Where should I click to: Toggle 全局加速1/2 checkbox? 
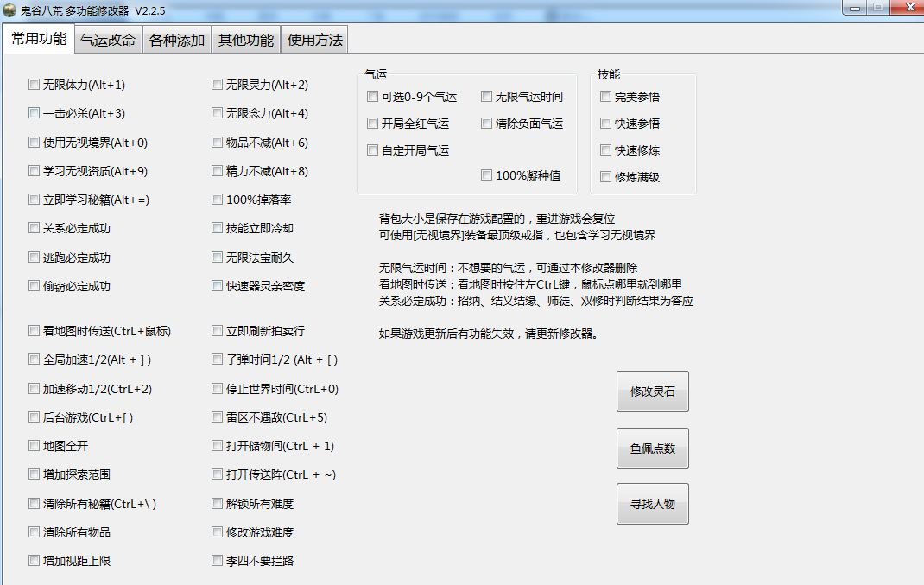[35, 359]
